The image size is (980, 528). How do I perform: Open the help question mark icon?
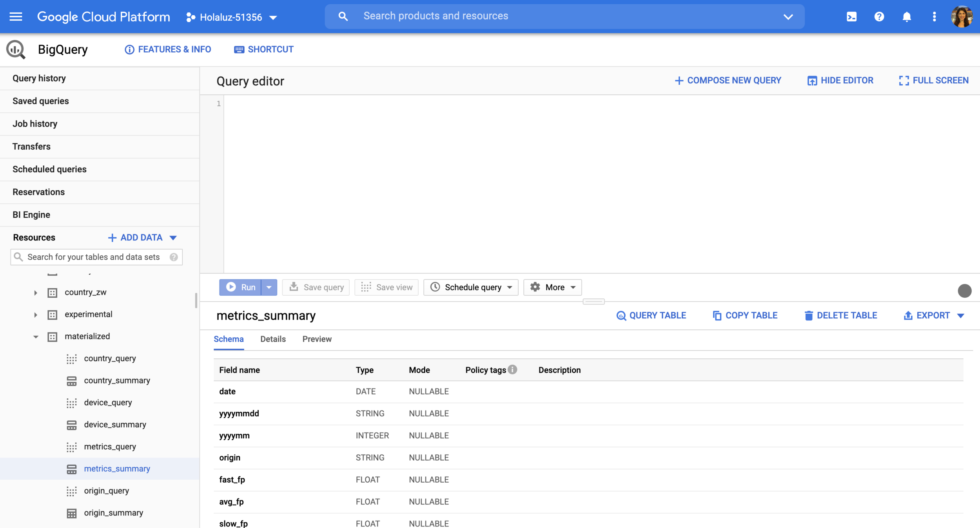pyautogui.click(x=879, y=16)
